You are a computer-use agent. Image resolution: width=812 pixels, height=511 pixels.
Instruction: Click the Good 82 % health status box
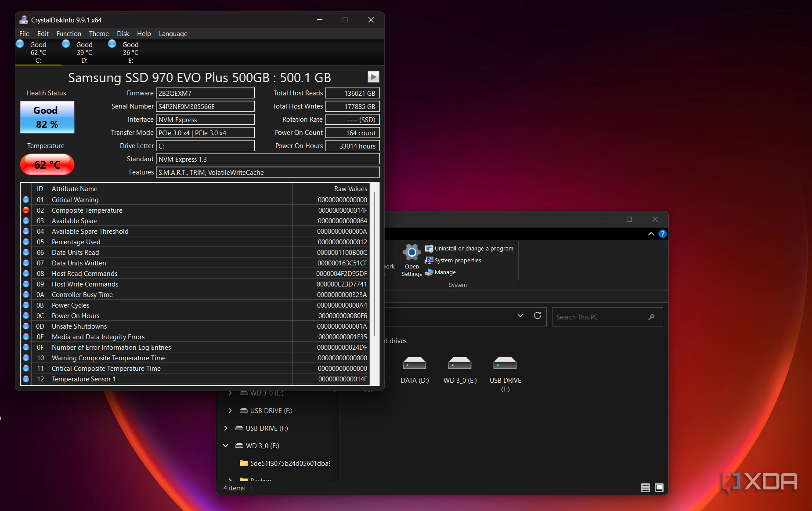coord(47,117)
